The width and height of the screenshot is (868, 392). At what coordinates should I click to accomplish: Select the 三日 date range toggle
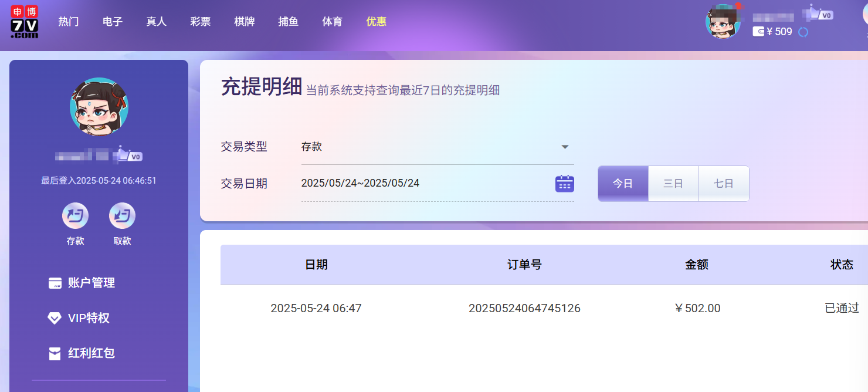673,184
